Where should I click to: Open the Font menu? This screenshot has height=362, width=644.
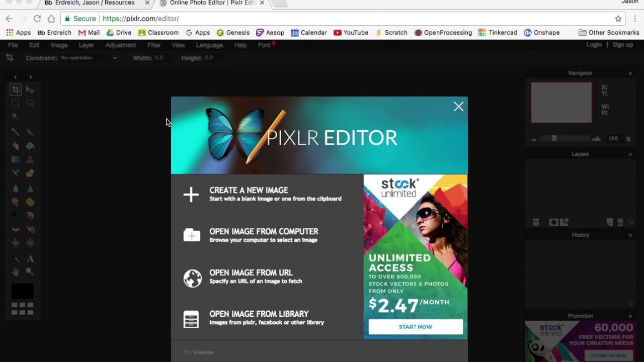coord(264,45)
